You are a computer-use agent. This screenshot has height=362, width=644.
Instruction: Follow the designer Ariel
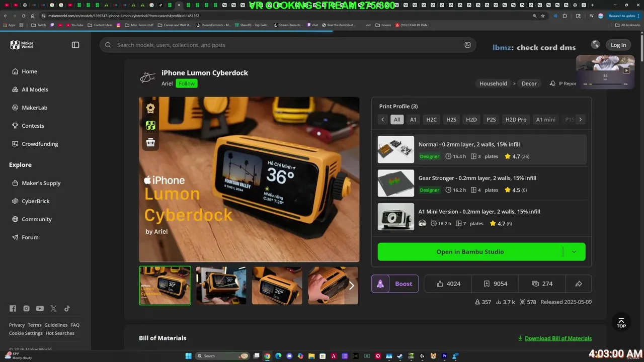[x=186, y=83]
